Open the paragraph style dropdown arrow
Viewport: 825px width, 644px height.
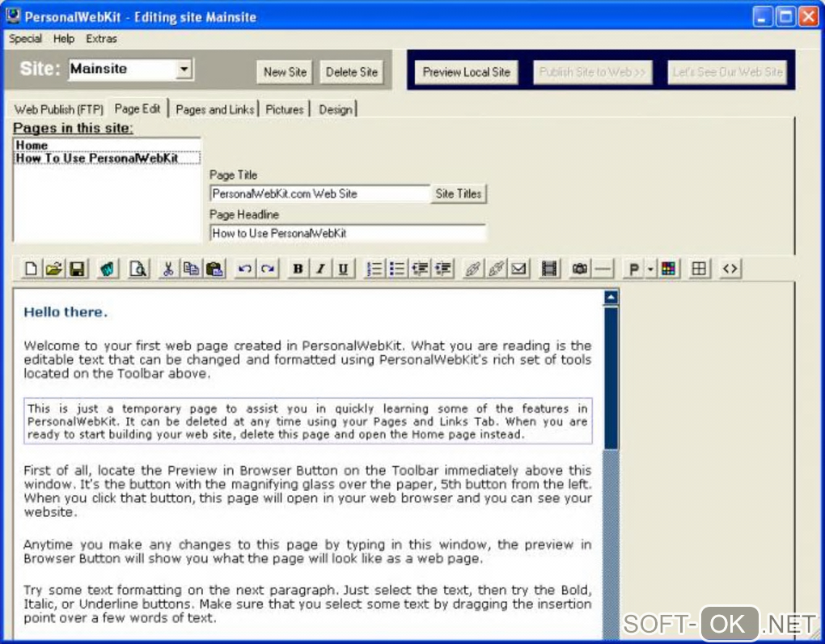tap(651, 269)
